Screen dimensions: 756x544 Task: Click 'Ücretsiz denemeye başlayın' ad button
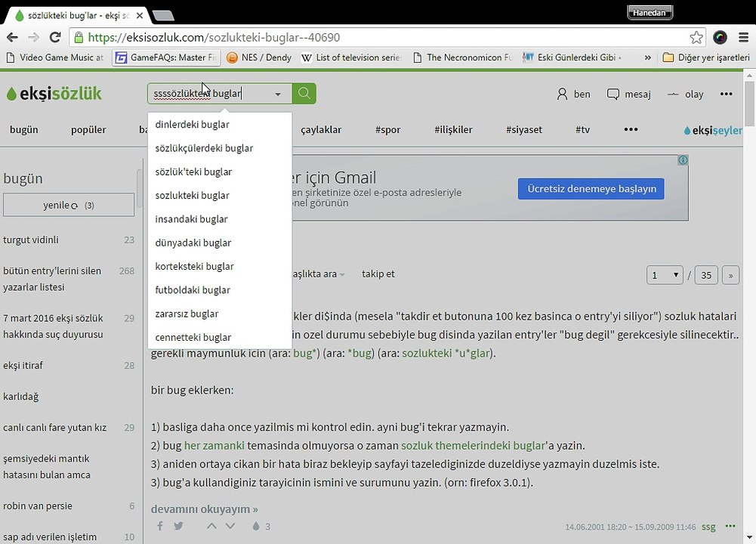tap(591, 189)
